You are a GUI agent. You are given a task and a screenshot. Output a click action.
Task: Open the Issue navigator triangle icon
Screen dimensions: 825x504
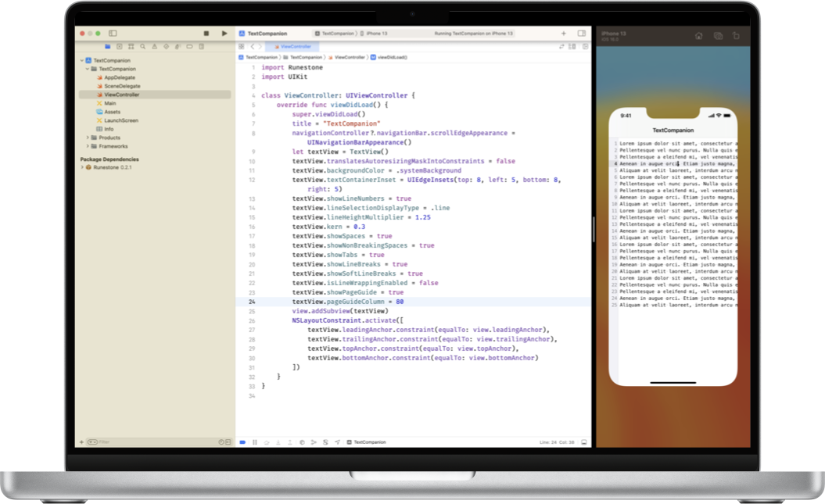pos(155,46)
